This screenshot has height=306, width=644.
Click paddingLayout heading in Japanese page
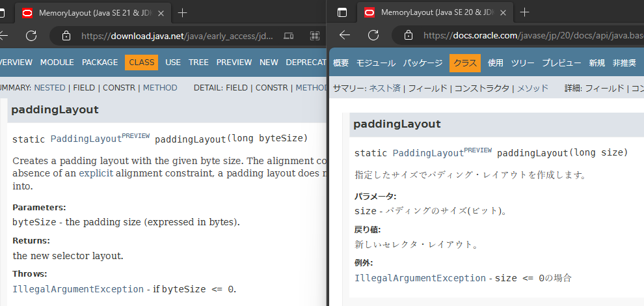click(x=397, y=124)
